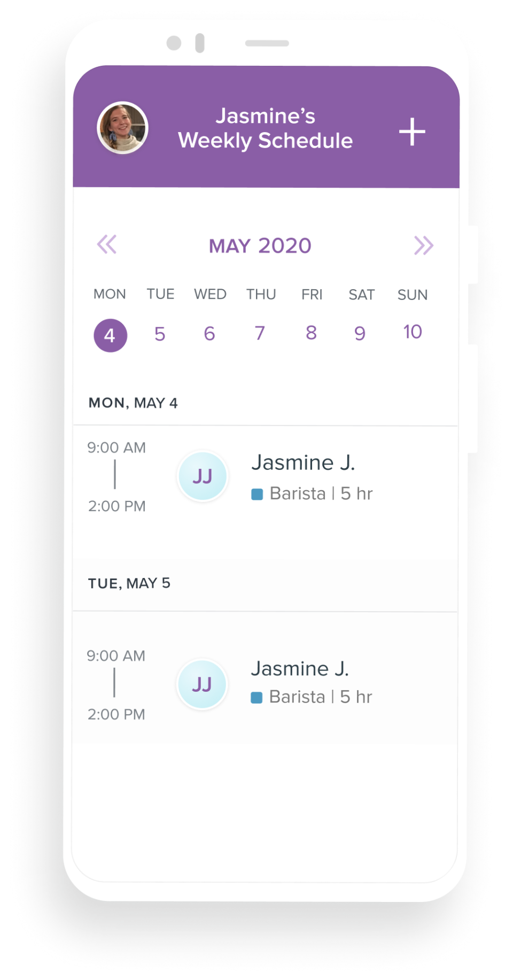Click the MAY 2020 month title
The image size is (513, 980).
tap(260, 246)
